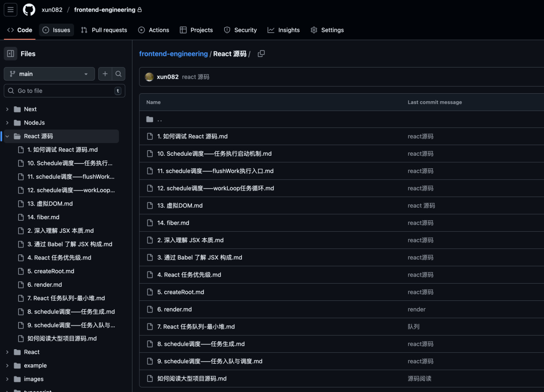This screenshot has height=392, width=544.
Task: Open 2. 深入理解 JSX 本质.md in the table
Action: (190, 240)
